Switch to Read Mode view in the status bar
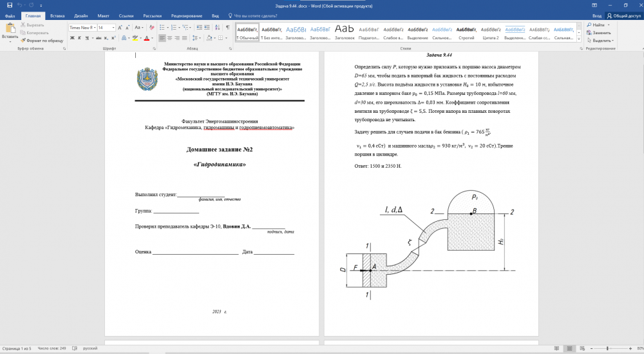 tap(556, 349)
